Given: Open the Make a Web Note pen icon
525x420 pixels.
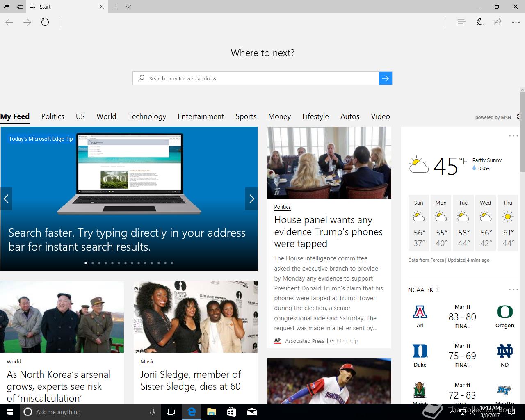Looking at the screenshot, I should click(479, 22).
